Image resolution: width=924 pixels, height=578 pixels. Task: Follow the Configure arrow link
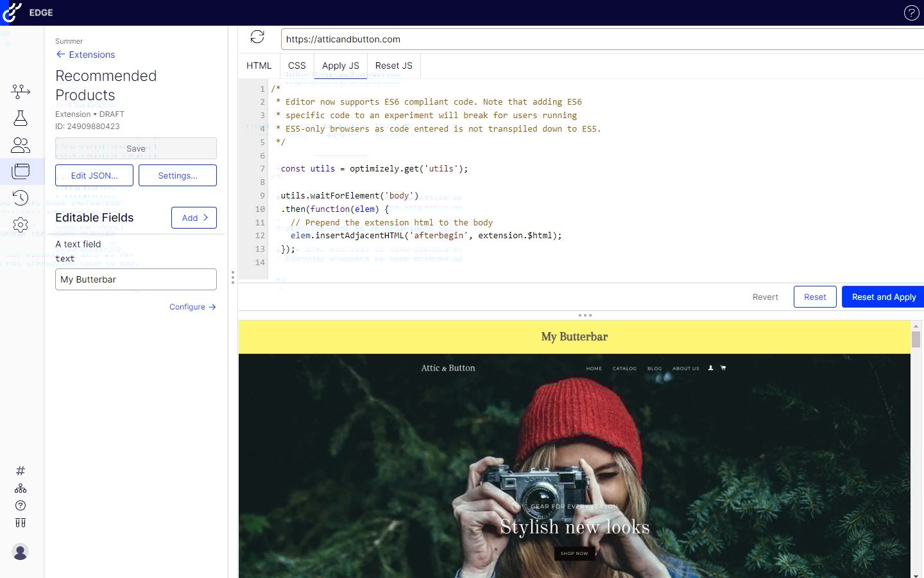pos(193,307)
